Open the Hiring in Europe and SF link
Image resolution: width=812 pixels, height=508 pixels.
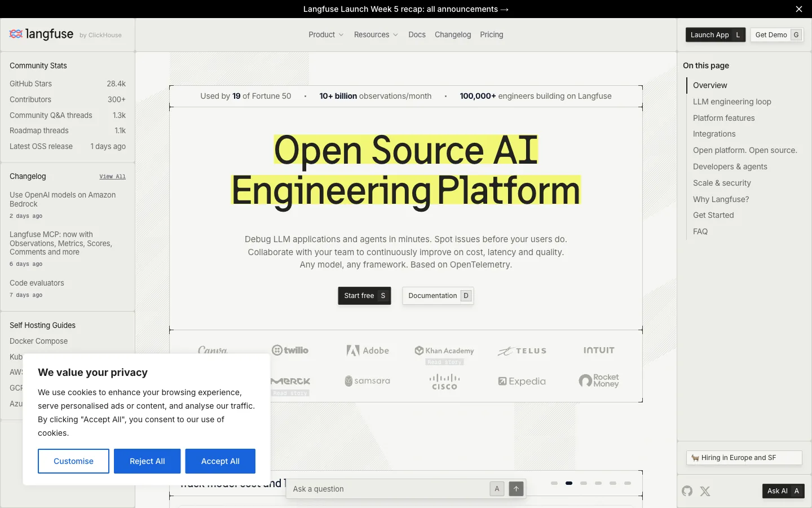[x=744, y=458]
